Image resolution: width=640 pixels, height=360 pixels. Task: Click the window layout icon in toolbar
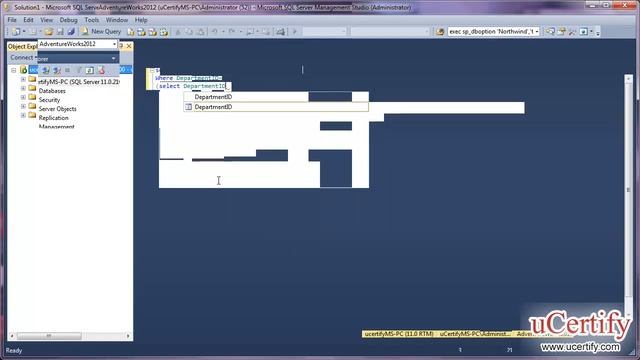click(584, 31)
